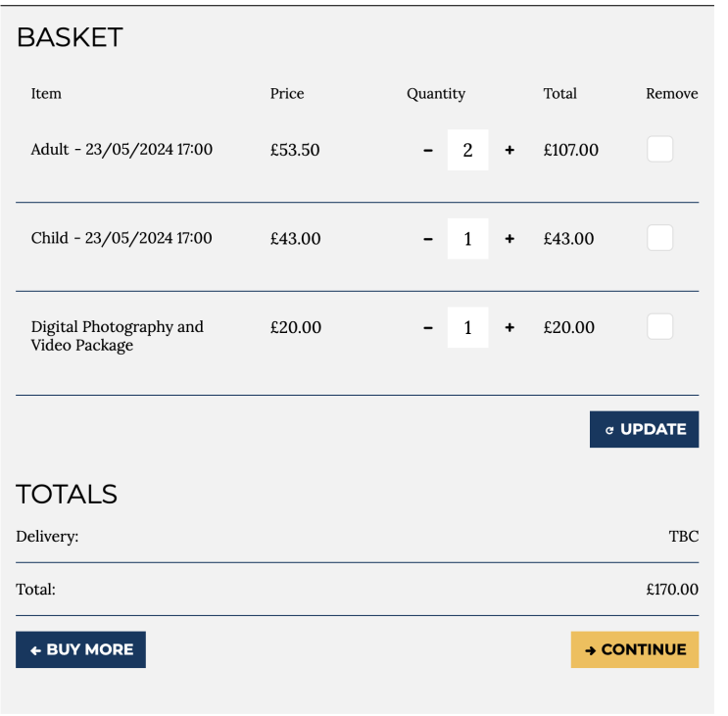Image resolution: width=728 pixels, height=716 pixels.
Task: Select Digital Photography quantity field
Action: point(467,328)
